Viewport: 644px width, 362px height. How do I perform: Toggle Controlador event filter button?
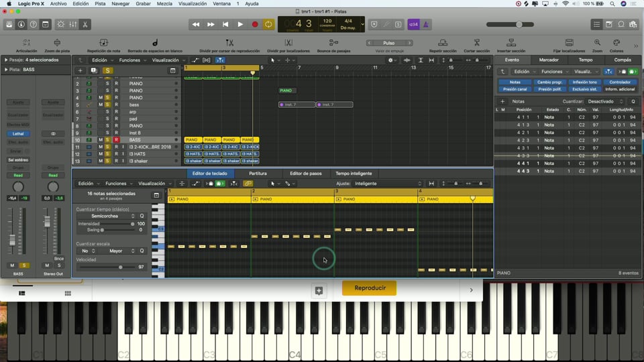tap(620, 82)
